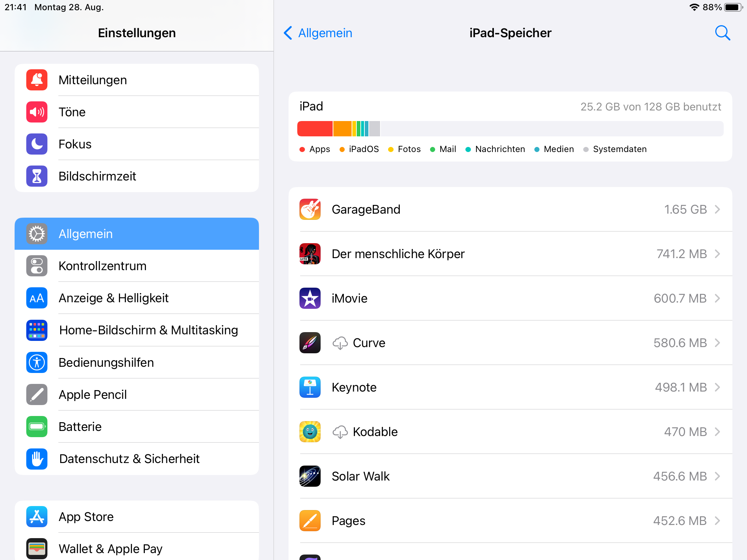
Task: Tap the Solar Walk app icon
Action: pyautogui.click(x=310, y=476)
